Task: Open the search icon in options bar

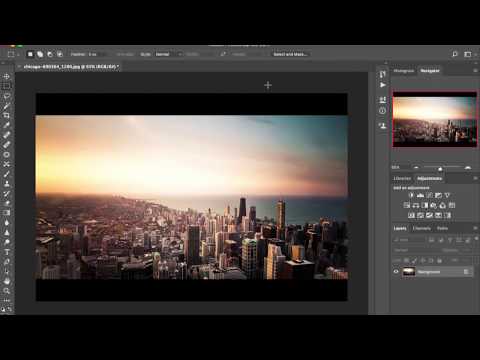Action: 455,54
